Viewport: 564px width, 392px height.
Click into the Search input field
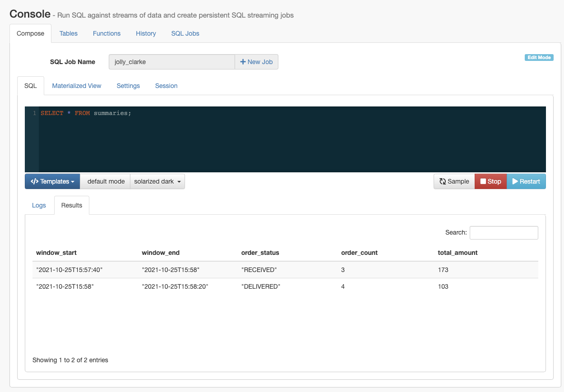[x=504, y=232]
